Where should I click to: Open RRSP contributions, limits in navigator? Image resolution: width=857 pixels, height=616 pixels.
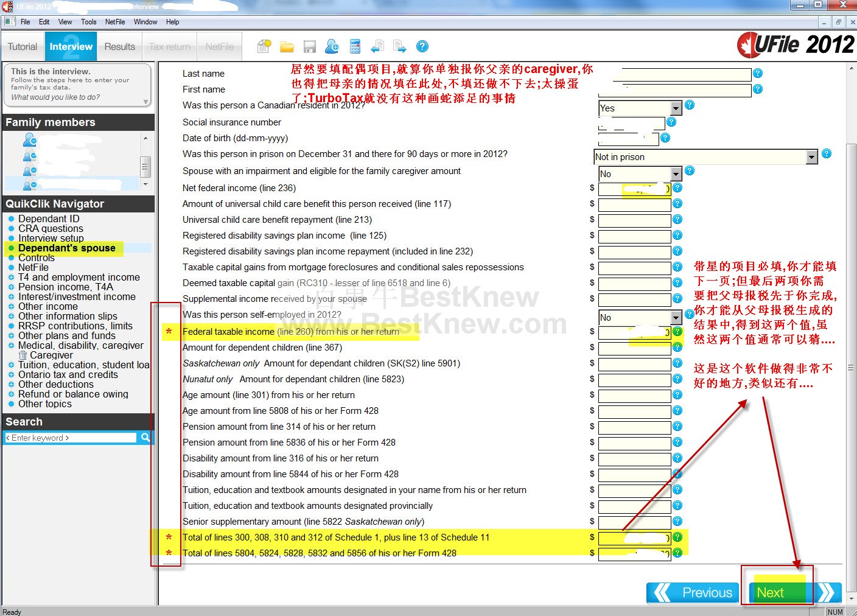click(75, 326)
